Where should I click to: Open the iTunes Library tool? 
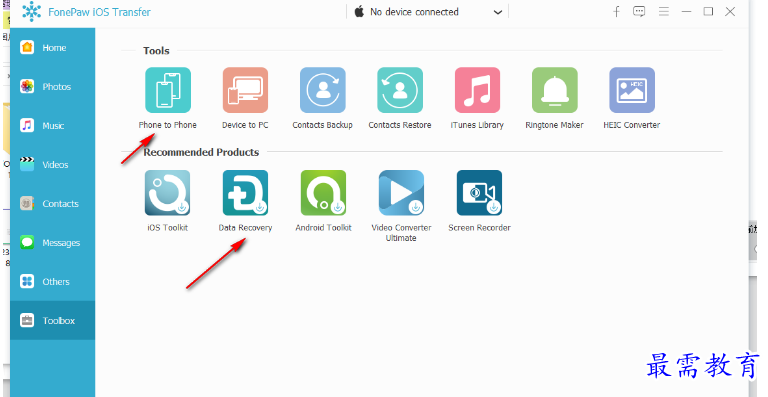point(477,90)
